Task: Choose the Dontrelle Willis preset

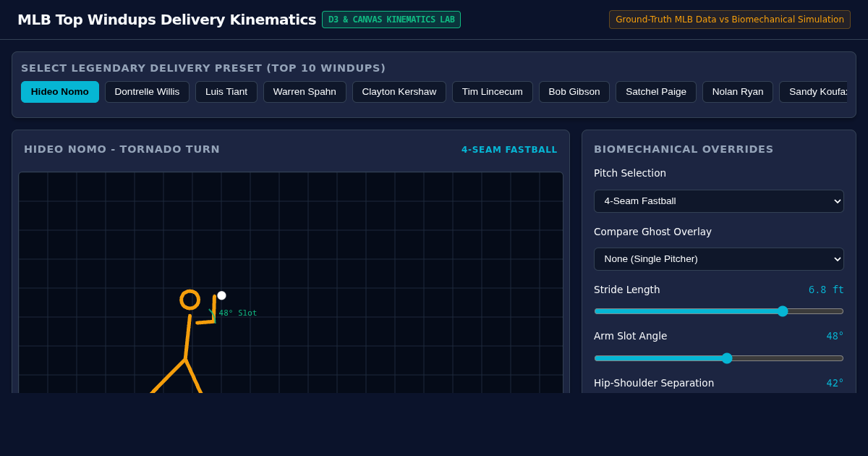Action: point(147,92)
